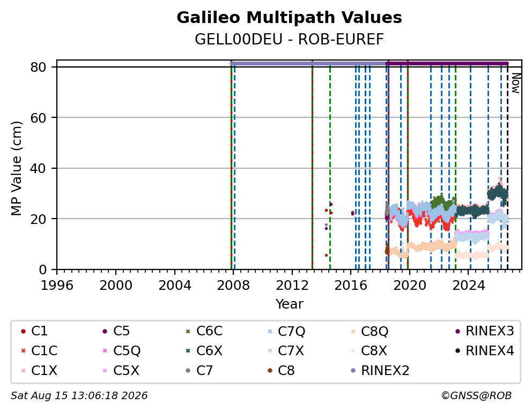Click the 80 y-axis tick label
532x412 pixels.
click(x=38, y=68)
